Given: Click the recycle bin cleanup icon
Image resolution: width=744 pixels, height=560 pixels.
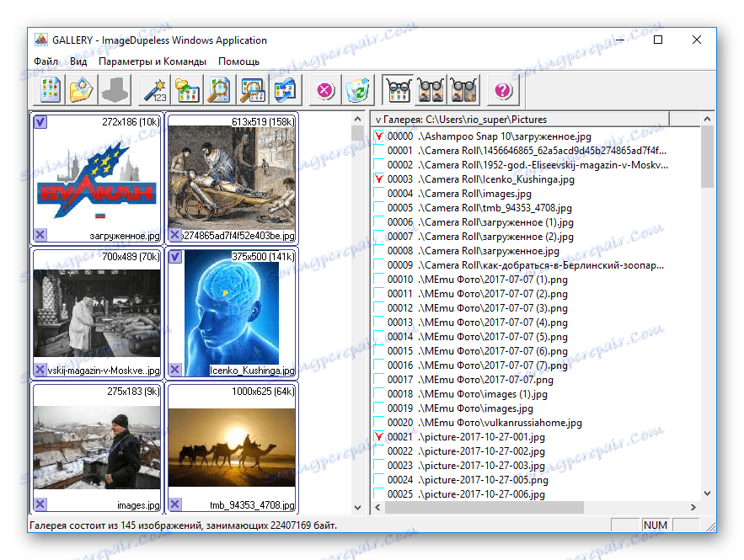Looking at the screenshot, I should coord(356,89).
